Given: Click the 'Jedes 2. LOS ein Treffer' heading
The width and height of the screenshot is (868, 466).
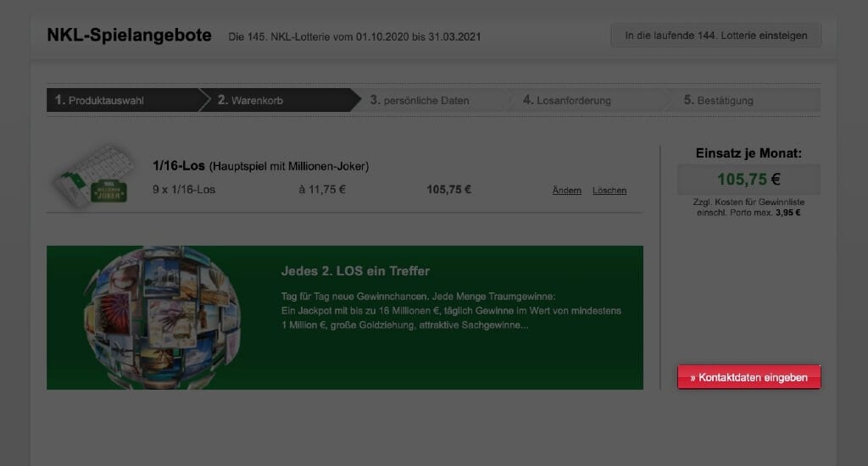Looking at the screenshot, I should click(355, 271).
